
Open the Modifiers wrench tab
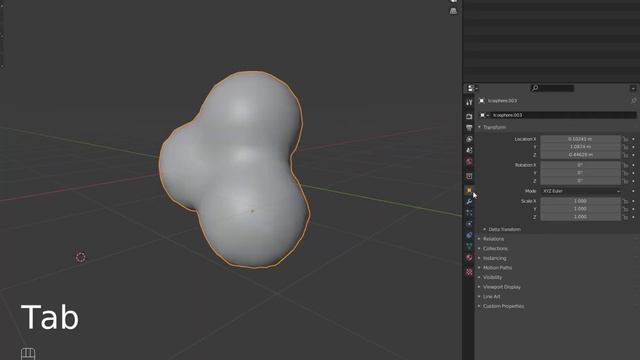coord(469,202)
